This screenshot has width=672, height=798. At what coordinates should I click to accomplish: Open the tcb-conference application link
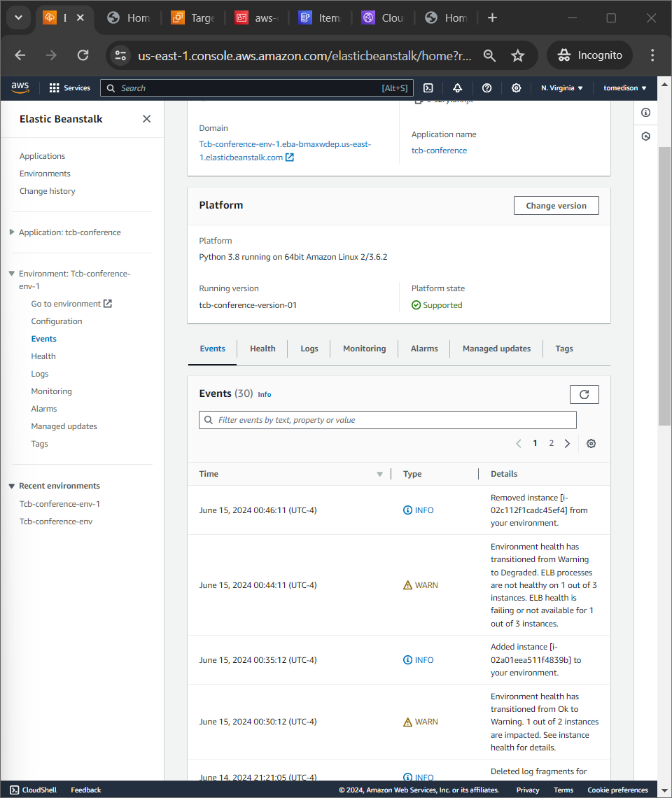pos(439,150)
